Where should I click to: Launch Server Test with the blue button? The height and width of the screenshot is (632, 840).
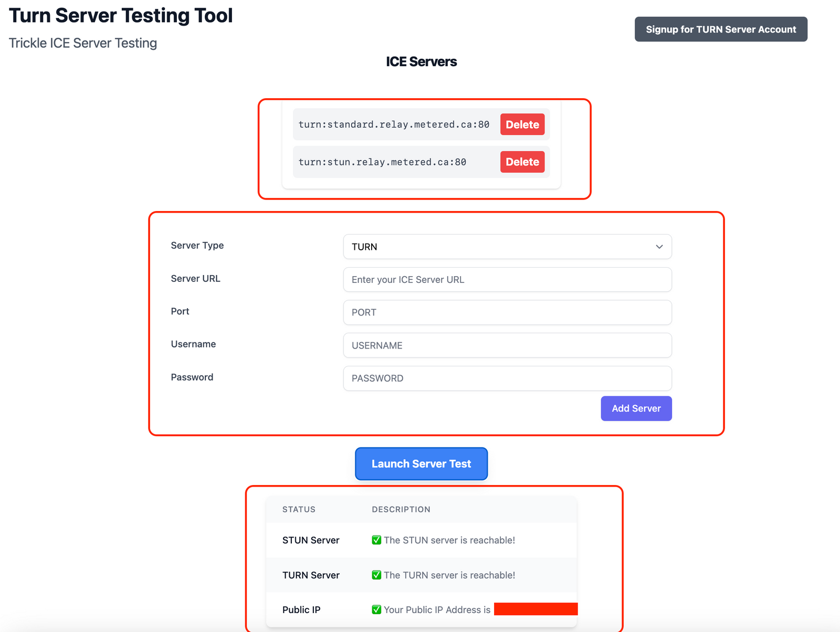(421, 464)
